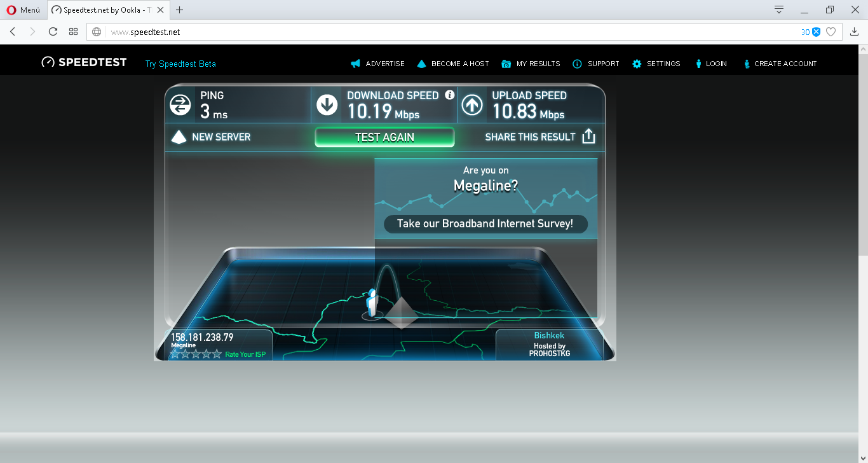Image resolution: width=868 pixels, height=463 pixels.
Task: Open My Results in navigation
Action: (531, 64)
